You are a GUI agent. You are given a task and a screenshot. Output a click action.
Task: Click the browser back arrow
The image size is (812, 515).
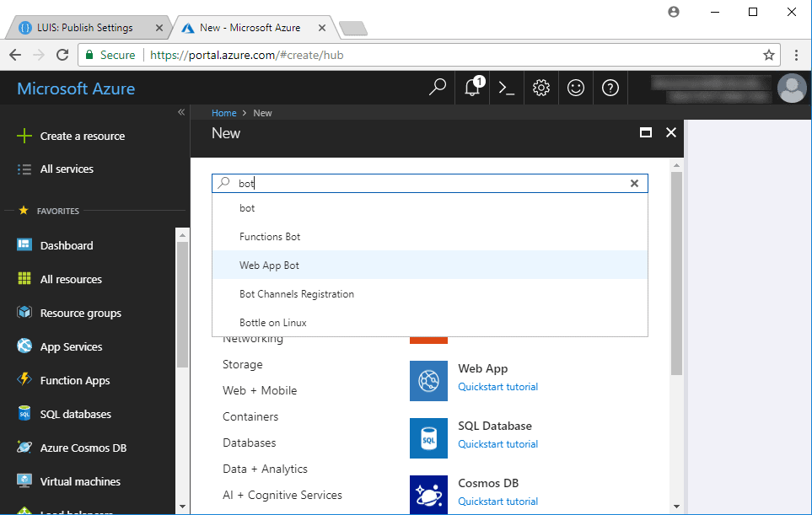point(15,55)
